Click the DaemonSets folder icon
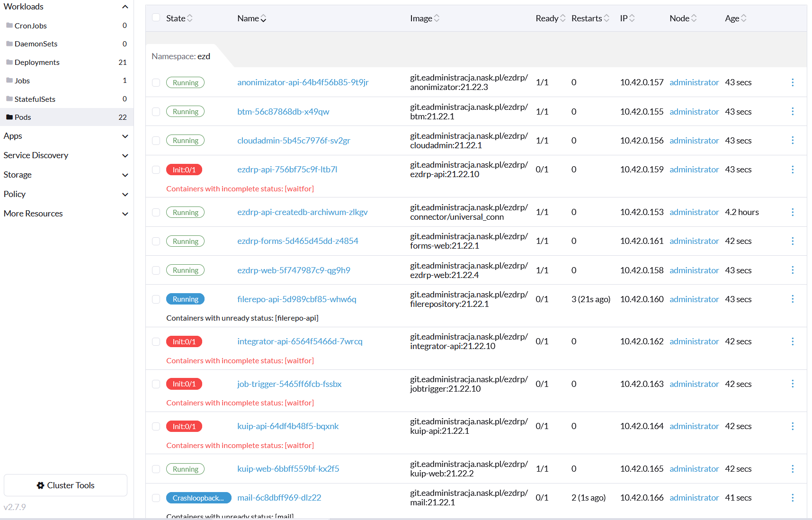 click(x=9, y=44)
